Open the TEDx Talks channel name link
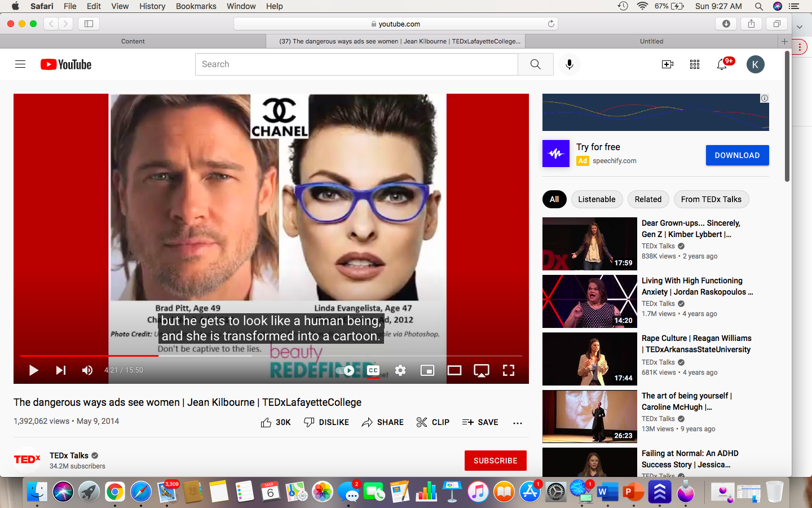812x508 pixels. point(69,456)
